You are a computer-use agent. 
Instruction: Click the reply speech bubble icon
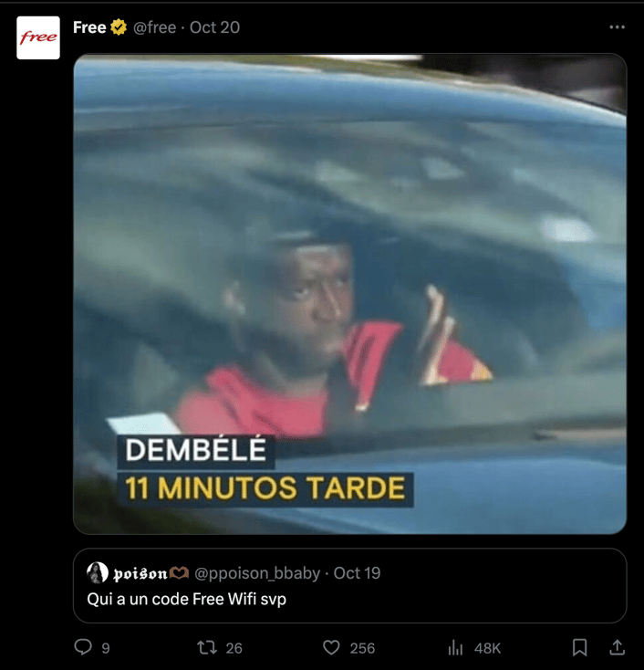pos(83,647)
